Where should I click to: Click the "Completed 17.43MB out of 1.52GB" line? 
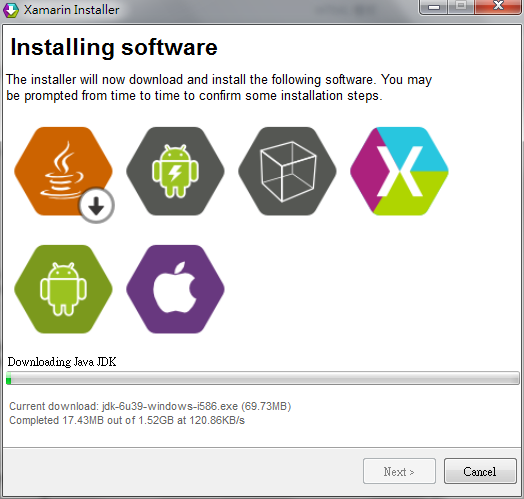127,420
